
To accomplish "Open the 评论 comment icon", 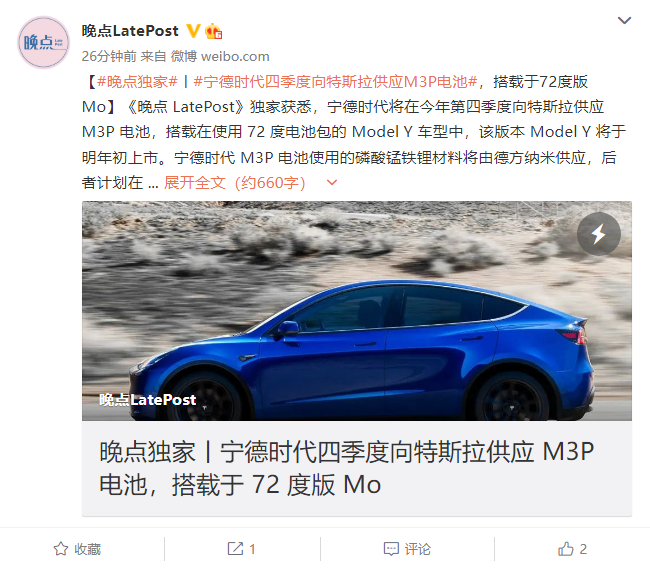I will (391, 549).
